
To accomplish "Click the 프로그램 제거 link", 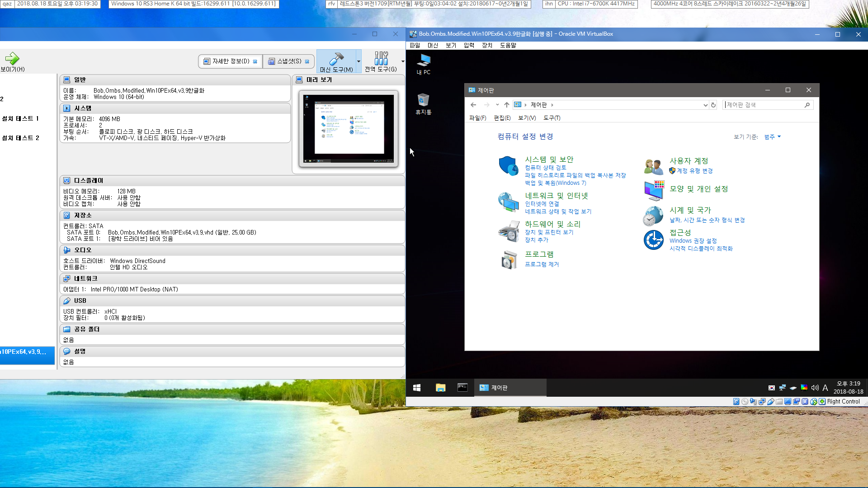I will point(542,264).
